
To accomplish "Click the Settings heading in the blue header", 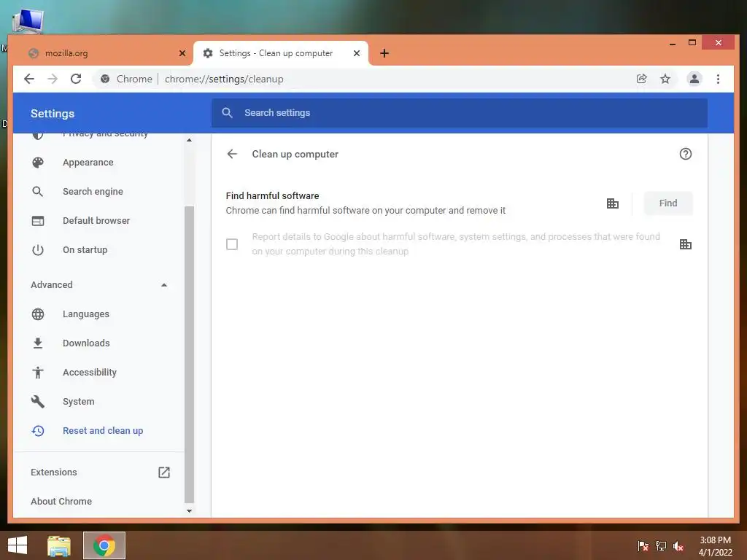I will (53, 113).
